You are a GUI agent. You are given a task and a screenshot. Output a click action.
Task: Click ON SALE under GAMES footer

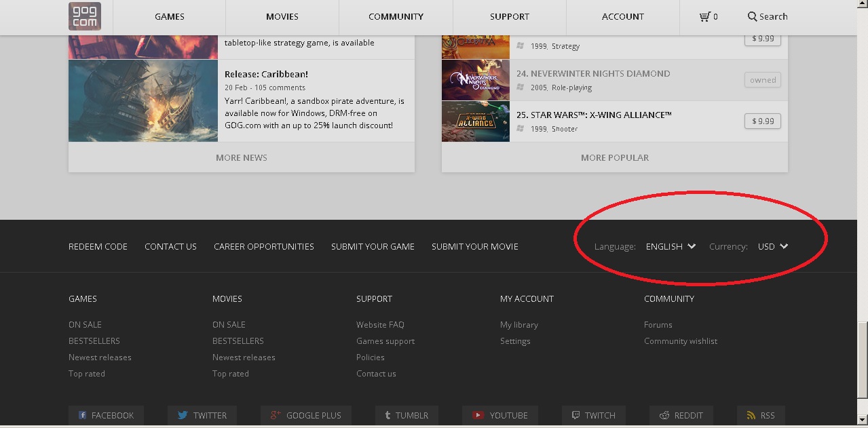[x=85, y=324]
